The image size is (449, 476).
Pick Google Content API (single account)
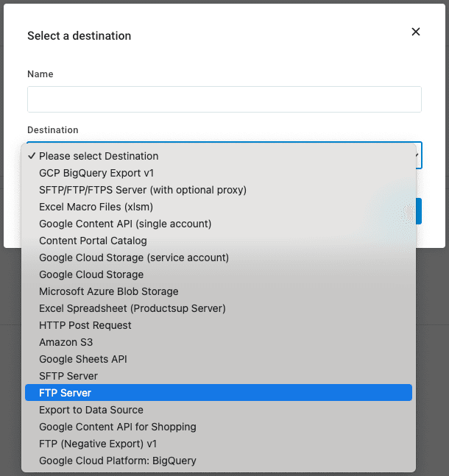125,224
